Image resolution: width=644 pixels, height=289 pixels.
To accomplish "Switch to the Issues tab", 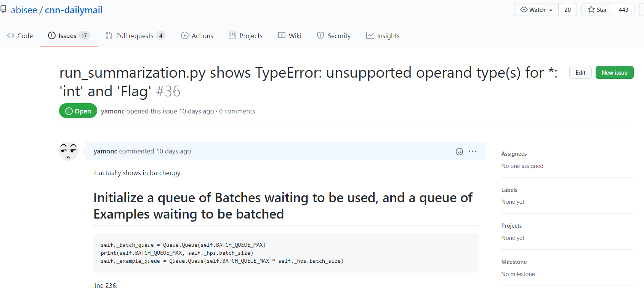I will tap(69, 36).
